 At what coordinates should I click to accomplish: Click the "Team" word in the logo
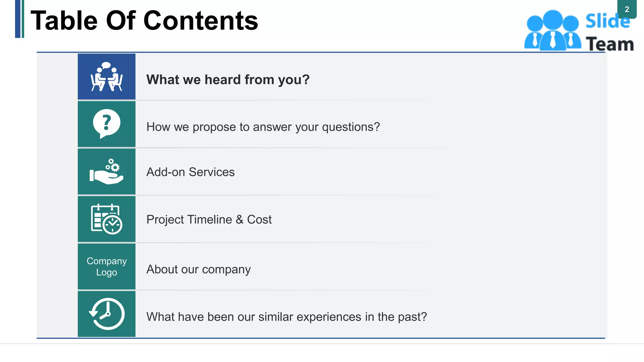610,44
